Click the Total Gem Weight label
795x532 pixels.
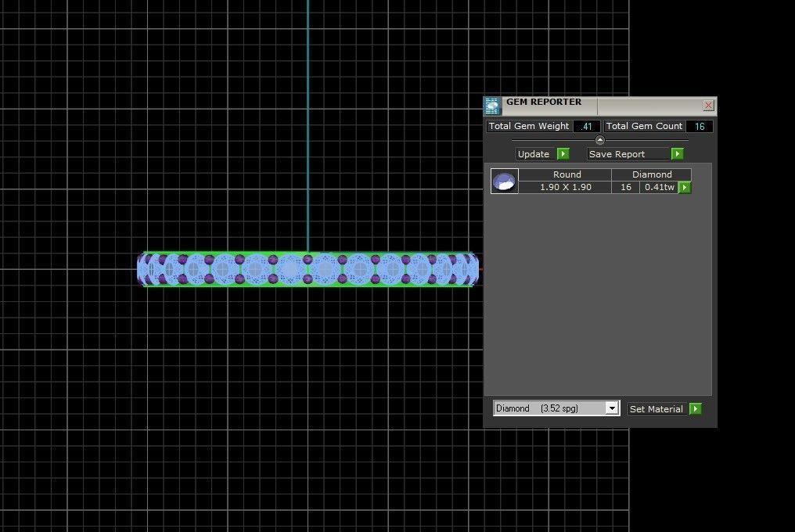point(529,126)
